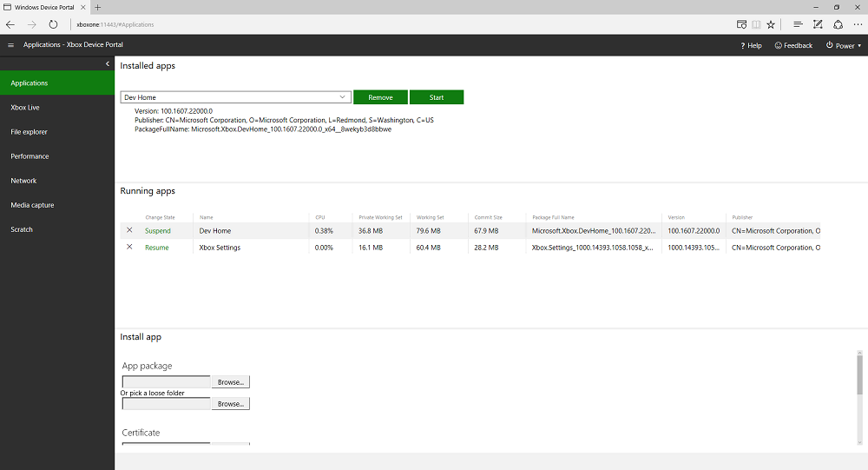The width and height of the screenshot is (868, 470).
Task: Go to Xbox Live page
Action: 25,108
